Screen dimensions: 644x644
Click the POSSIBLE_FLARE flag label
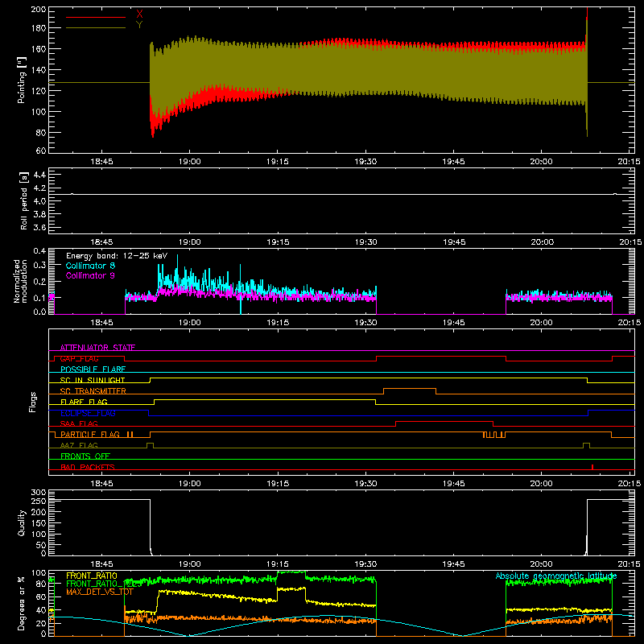point(93,369)
